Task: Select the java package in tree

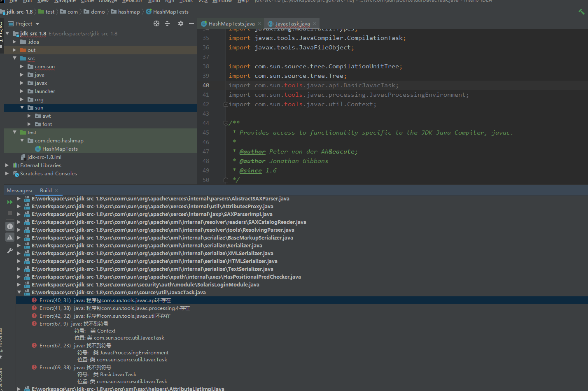Action: 40,75
